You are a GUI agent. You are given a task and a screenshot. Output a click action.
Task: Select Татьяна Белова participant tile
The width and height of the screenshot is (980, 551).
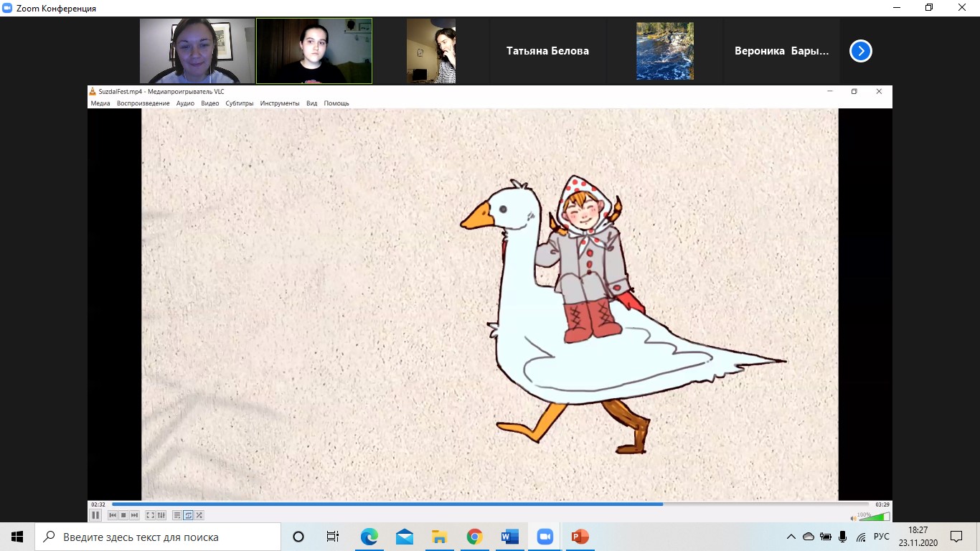(547, 51)
